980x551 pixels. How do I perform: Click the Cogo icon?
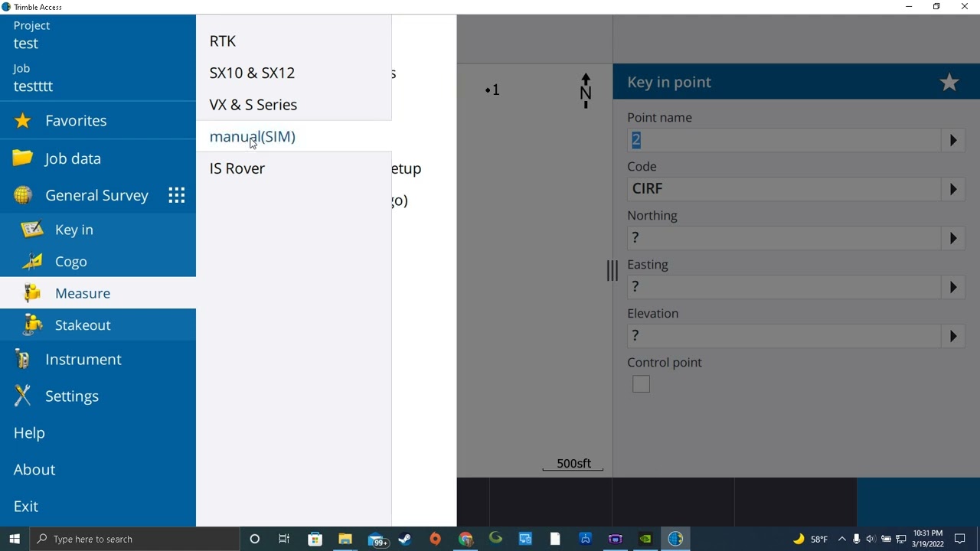(32, 262)
